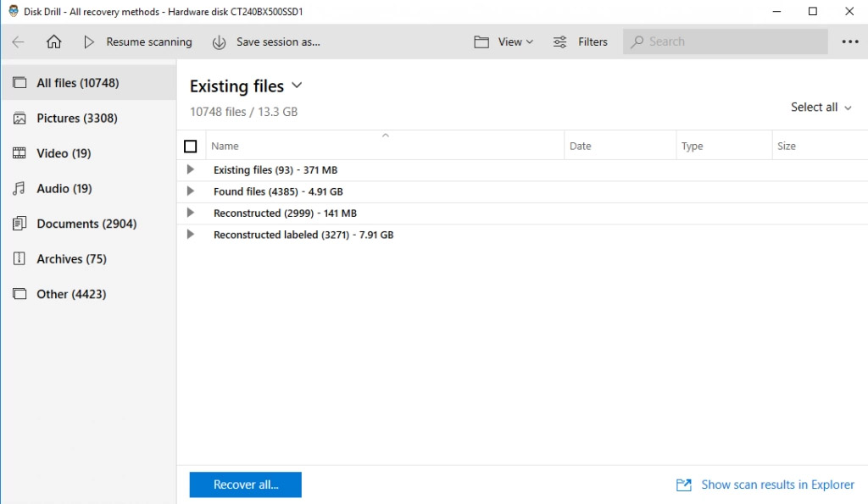Click Reconstructed labeled (3271) - 7.91 GB text

pos(303,235)
